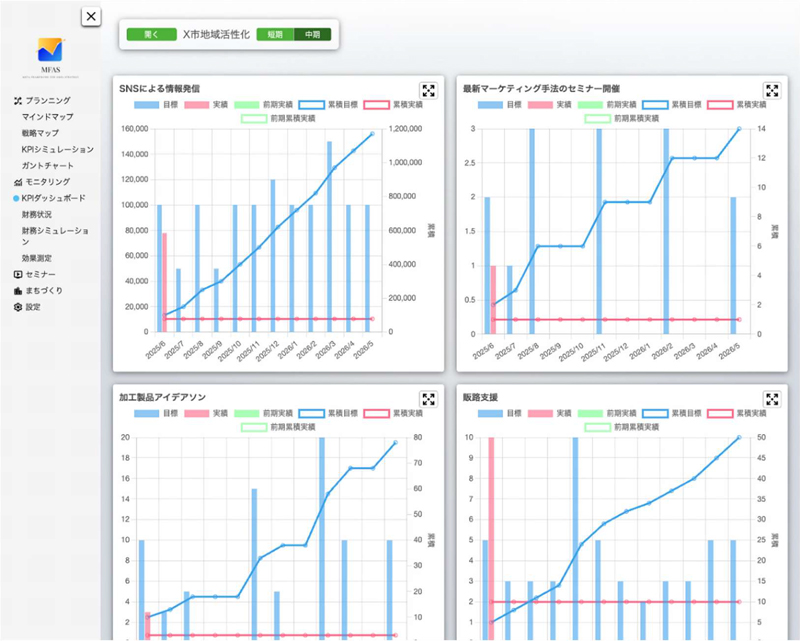800x641 pixels.
Task: Expand the SNSによる情報発信 chart to fullscreen
Action: click(429, 90)
